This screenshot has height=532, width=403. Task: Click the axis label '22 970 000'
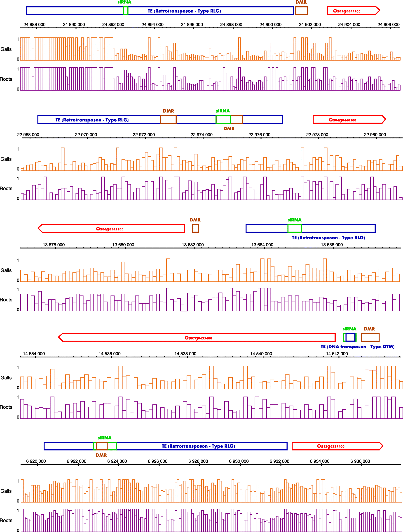coord(86,135)
